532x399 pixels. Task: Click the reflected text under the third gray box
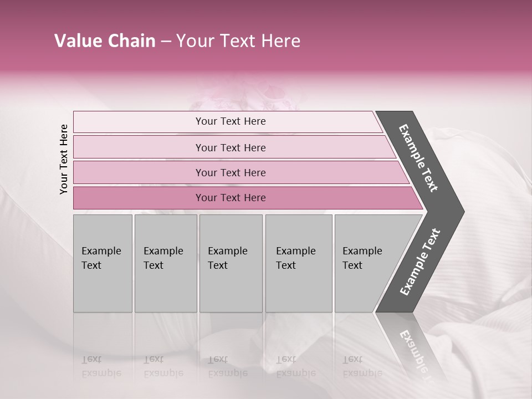coord(228,367)
